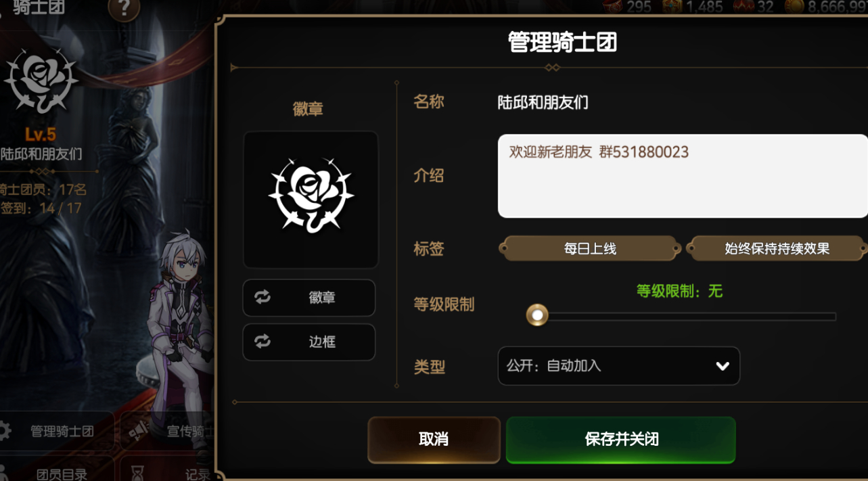868x481 pixels.
Task: Click the 取消 button
Action: coord(434,439)
